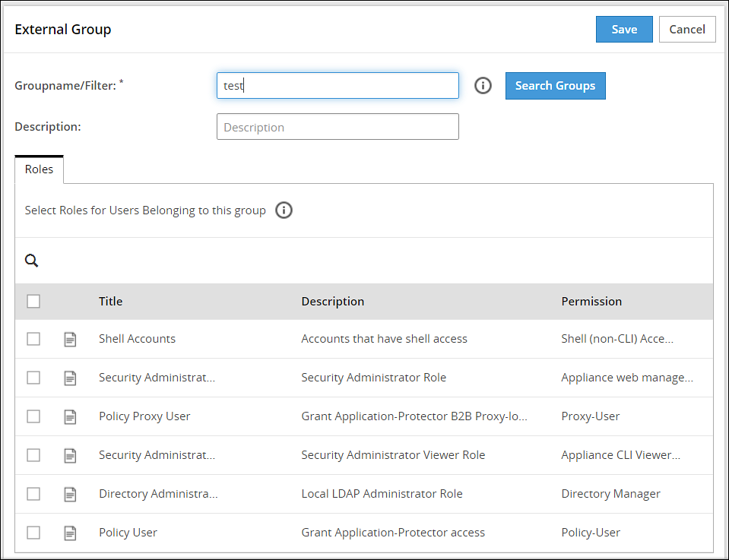Open the Policy Proxy User role

(x=144, y=416)
